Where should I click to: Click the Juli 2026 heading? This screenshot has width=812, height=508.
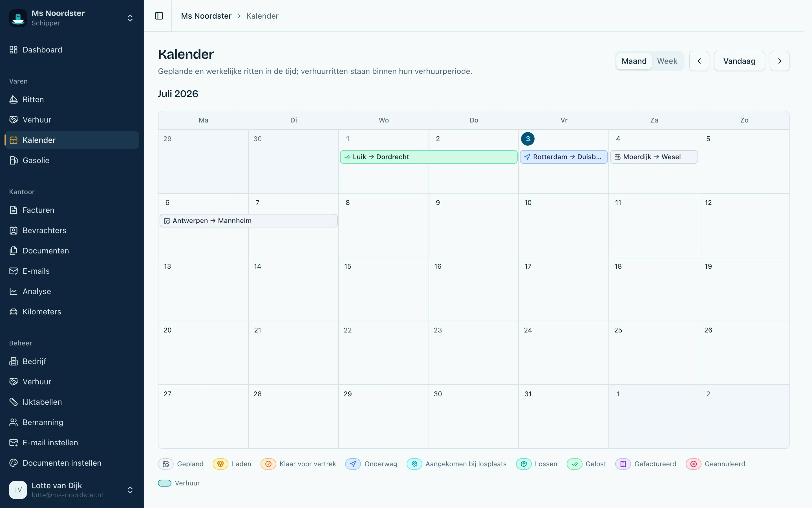tap(178, 94)
